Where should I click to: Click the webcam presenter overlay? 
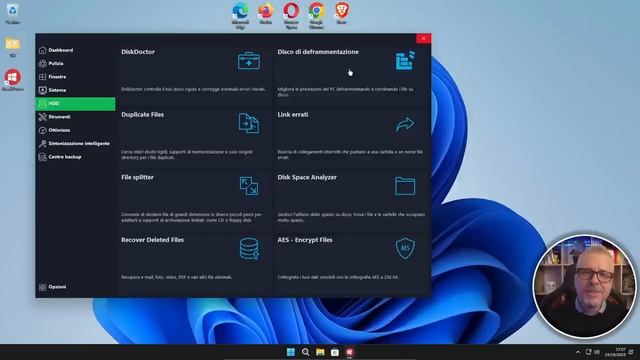(x=585, y=286)
